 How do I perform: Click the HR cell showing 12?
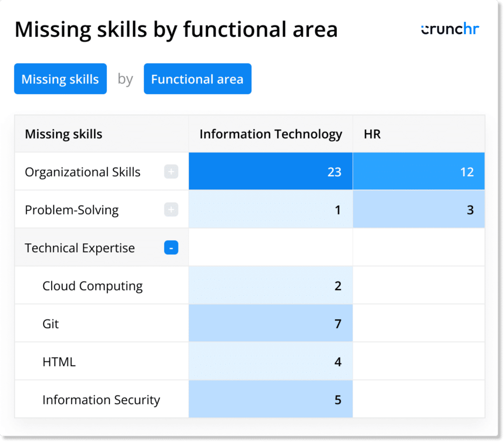[x=418, y=172]
